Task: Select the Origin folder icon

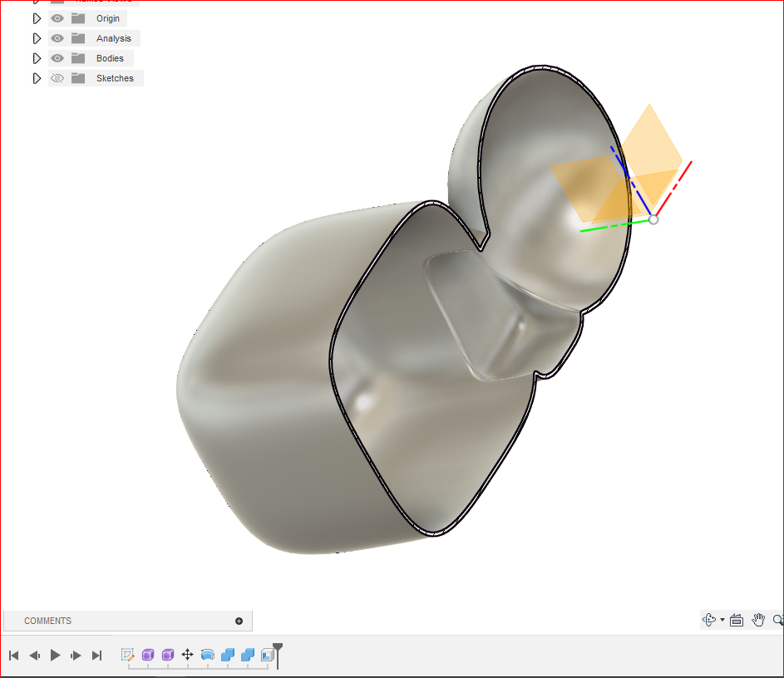Action: click(78, 18)
